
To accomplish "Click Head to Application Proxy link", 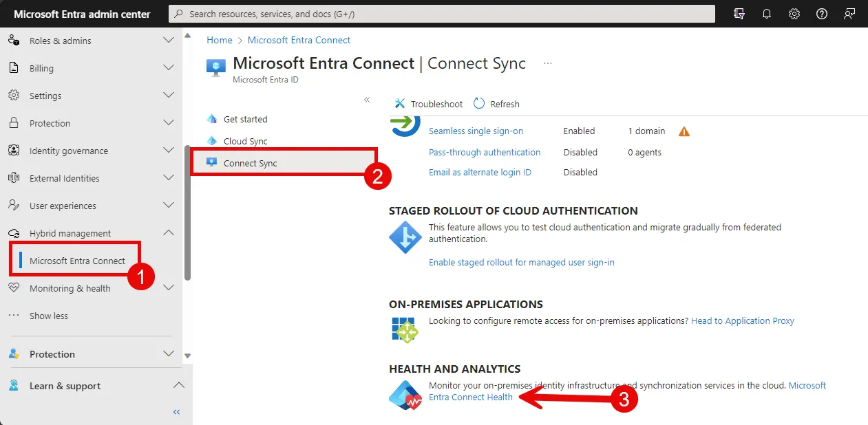I will [x=743, y=320].
